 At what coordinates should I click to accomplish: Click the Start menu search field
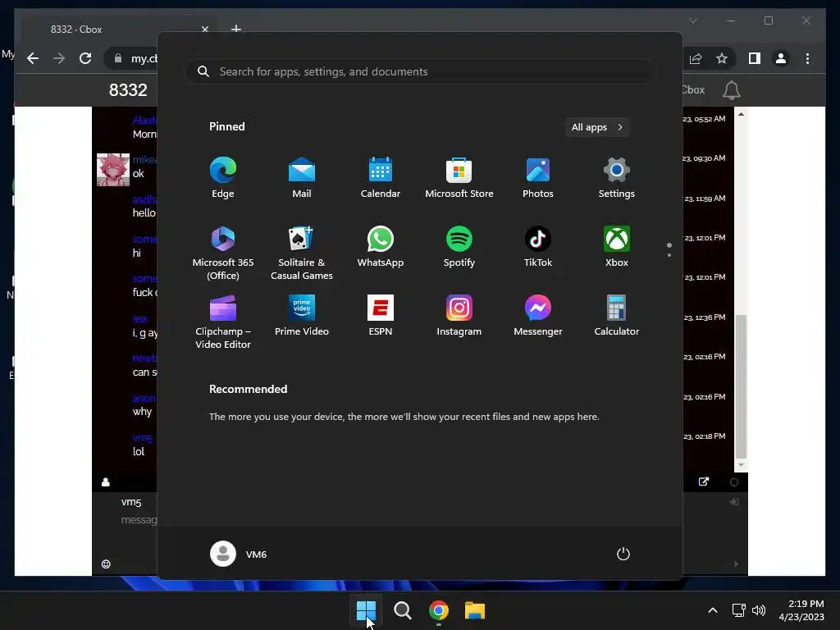419,72
